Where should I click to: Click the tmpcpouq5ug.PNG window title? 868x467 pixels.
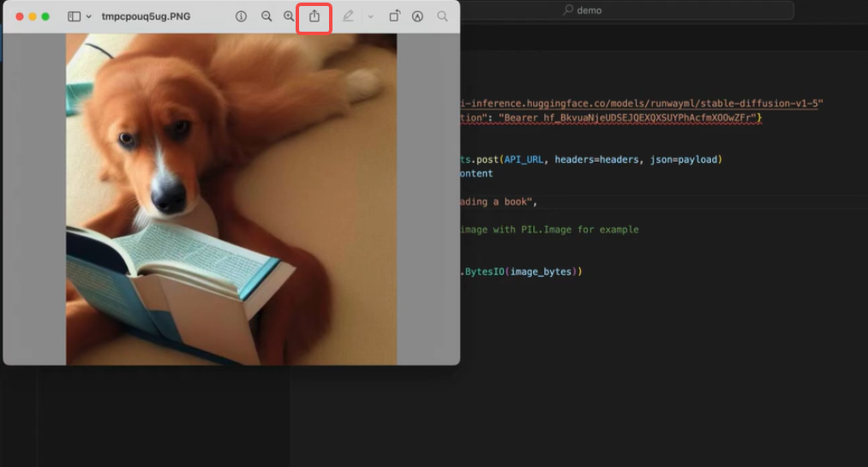[147, 16]
